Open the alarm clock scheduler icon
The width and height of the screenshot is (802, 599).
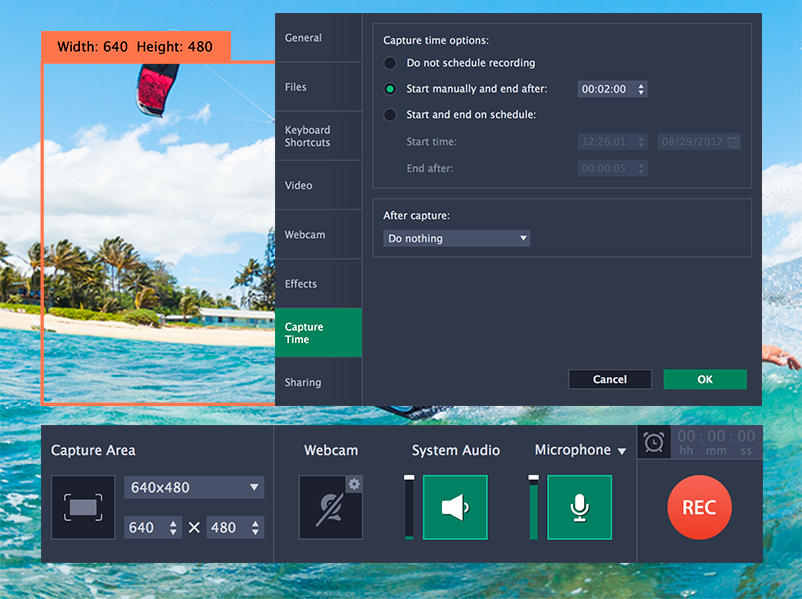point(654,442)
